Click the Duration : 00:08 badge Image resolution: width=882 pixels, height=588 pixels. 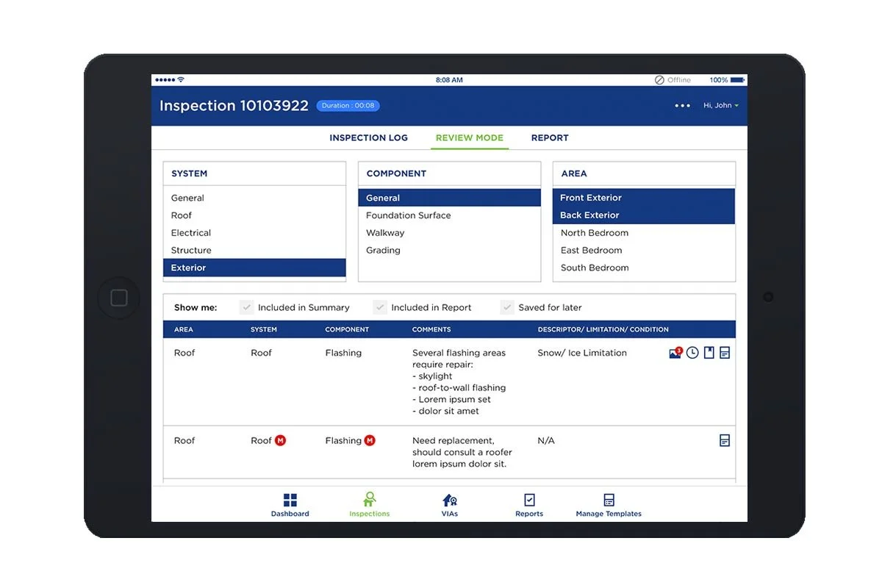tap(348, 106)
